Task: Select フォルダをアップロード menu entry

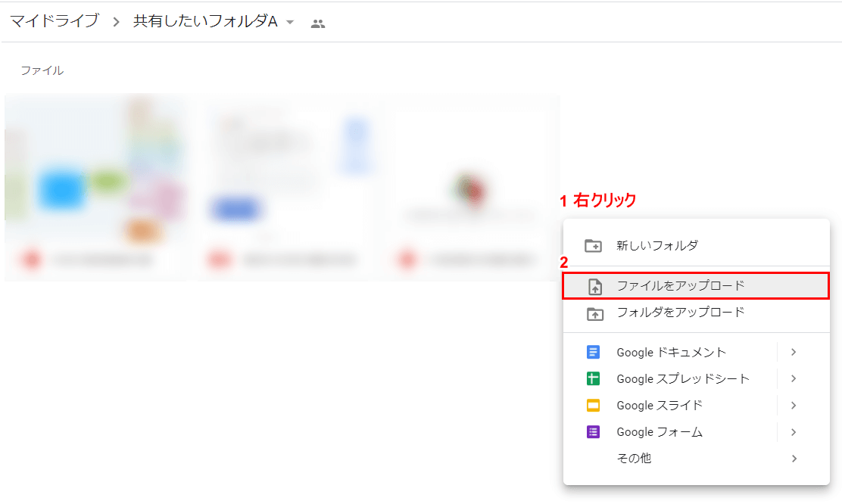Action: pos(680,313)
